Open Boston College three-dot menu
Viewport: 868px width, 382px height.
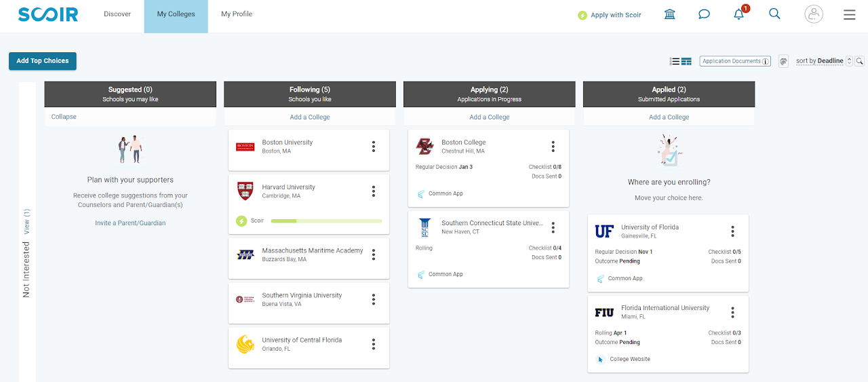coord(553,147)
